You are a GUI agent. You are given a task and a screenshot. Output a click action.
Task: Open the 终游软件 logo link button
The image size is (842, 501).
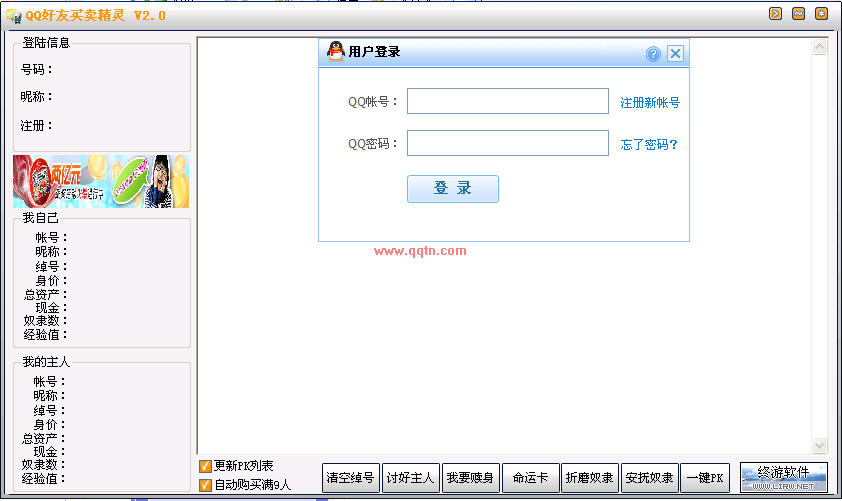tap(783, 477)
